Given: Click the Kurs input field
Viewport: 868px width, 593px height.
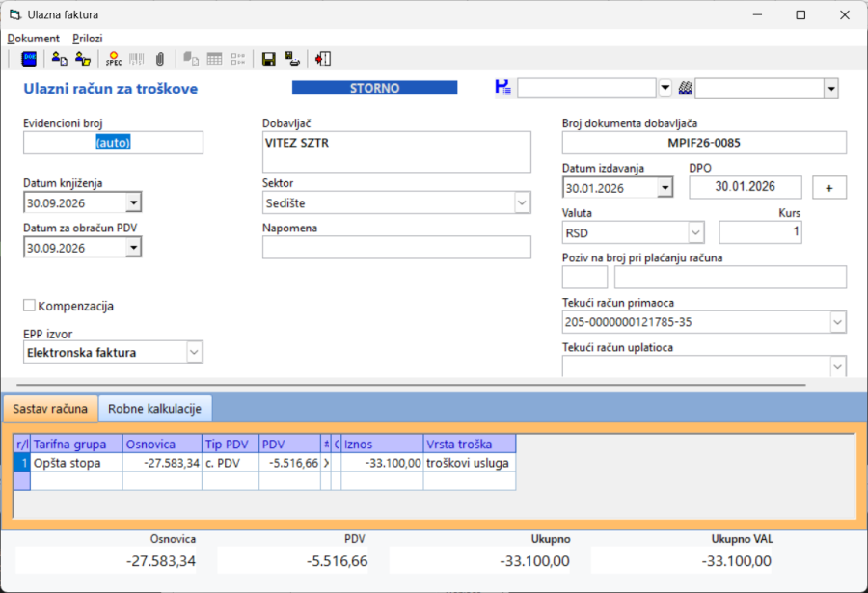Looking at the screenshot, I should (x=760, y=232).
